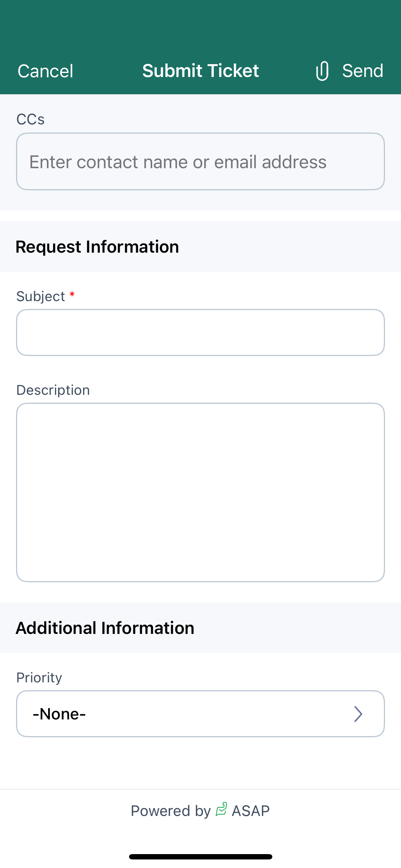
Task: Click the red required asterisk by Subject
Action: [72, 294]
